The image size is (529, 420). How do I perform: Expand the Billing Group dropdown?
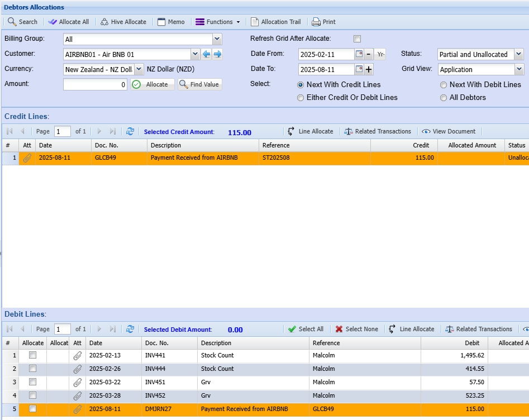click(x=217, y=39)
